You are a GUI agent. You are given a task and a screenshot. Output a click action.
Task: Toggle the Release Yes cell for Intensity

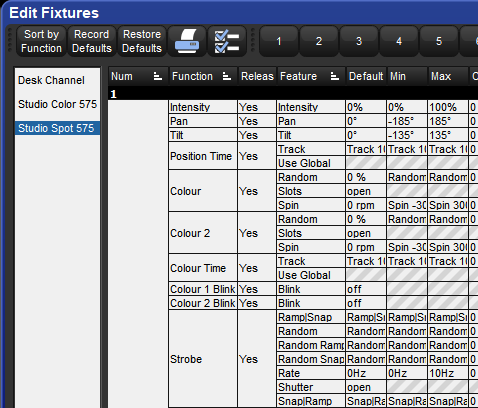pyautogui.click(x=257, y=107)
